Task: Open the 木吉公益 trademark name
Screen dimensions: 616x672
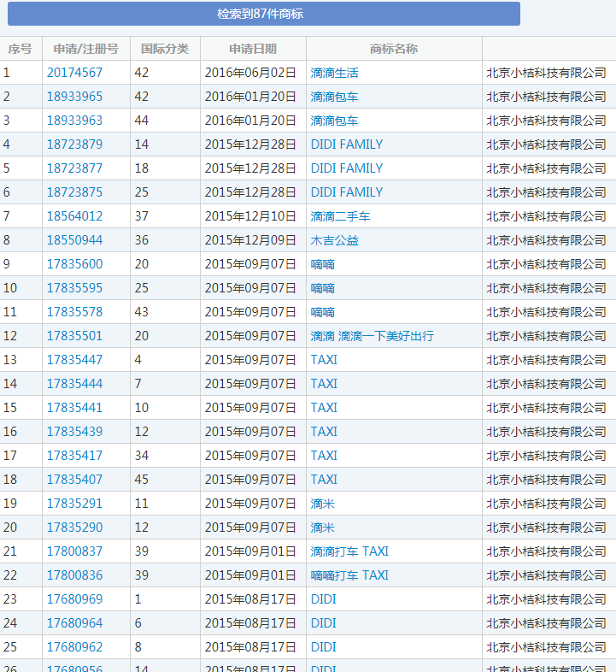Action: click(335, 240)
